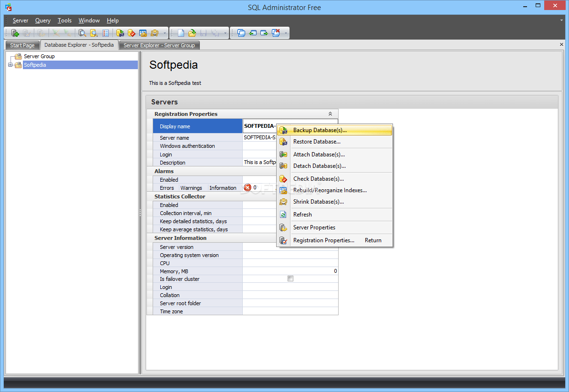Open the menu bar options arrow at far right
Image resolution: width=569 pixels, height=392 pixels.
[x=561, y=21]
